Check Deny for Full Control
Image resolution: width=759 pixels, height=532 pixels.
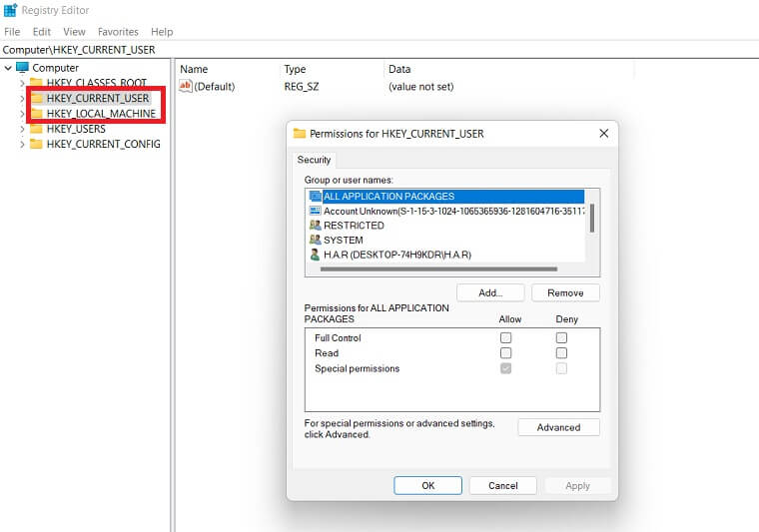[561, 337]
